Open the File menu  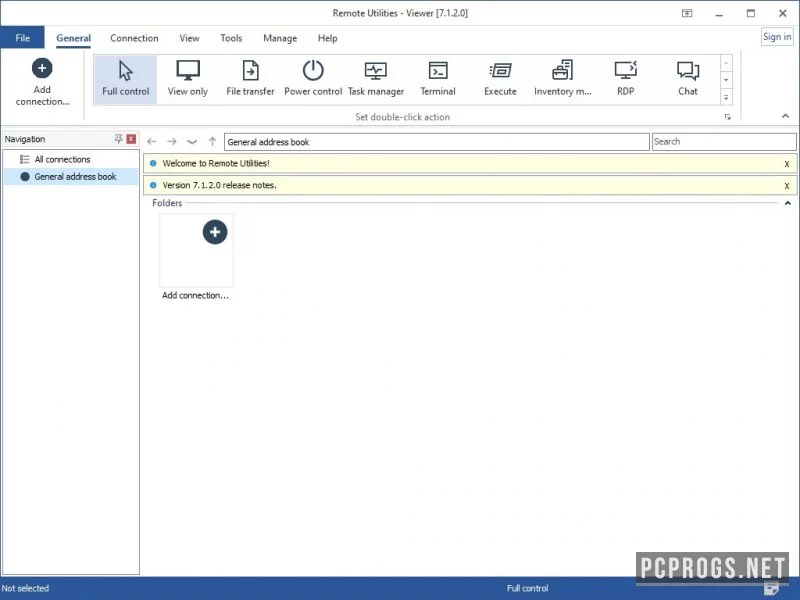pyautogui.click(x=22, y=38)
